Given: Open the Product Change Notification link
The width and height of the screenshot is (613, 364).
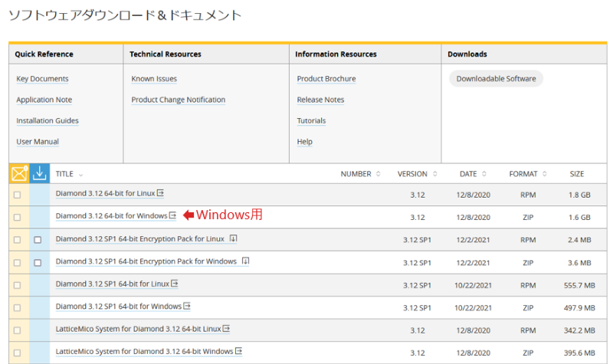Looking at the screenshot, I should click(x=179, y=100).
